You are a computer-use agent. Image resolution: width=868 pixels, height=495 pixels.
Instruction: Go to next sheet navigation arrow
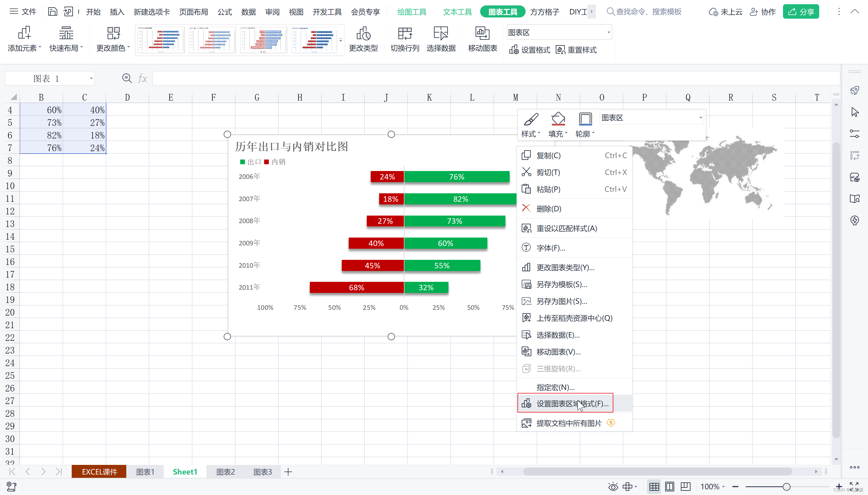point(43,472)
